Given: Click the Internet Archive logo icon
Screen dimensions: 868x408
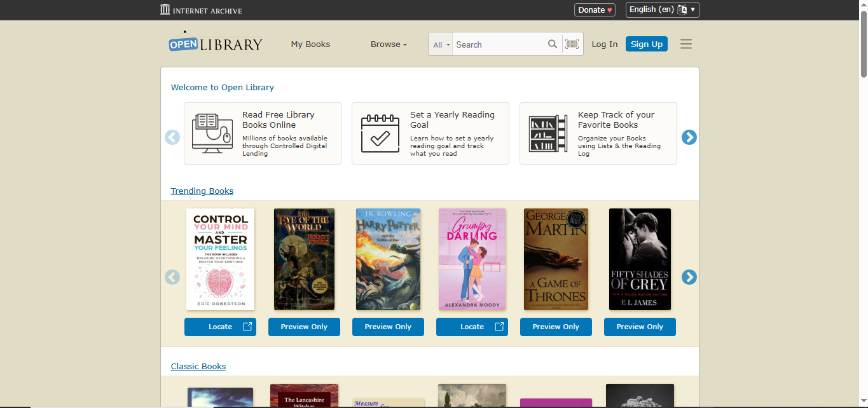Looking at the screenshot, I should point(165,10).
